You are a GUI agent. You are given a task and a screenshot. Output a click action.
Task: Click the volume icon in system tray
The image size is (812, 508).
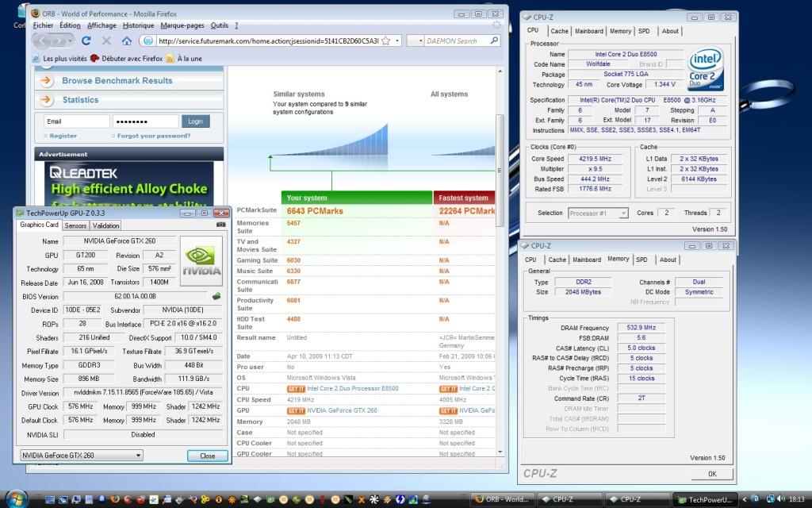click(x=781, y=499)
